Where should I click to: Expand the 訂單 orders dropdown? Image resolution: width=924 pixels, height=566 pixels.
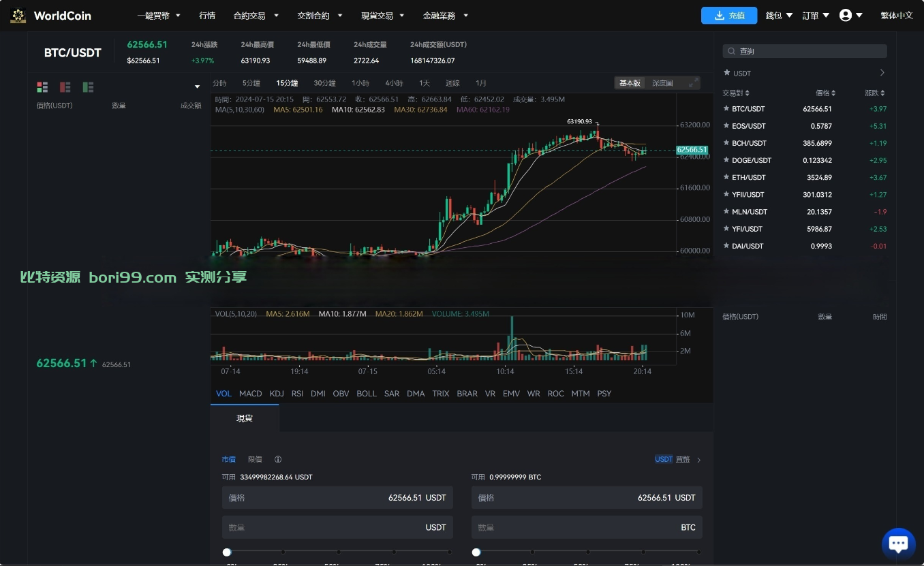click(816, 15)
